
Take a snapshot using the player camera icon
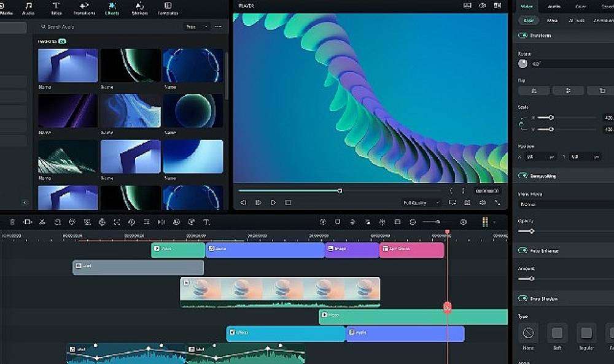click(x=467, y=203)
